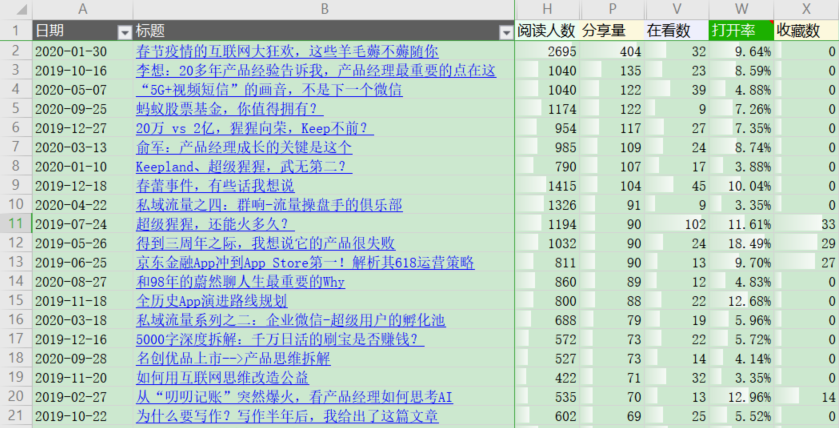Select column B header

click(323, 9)
